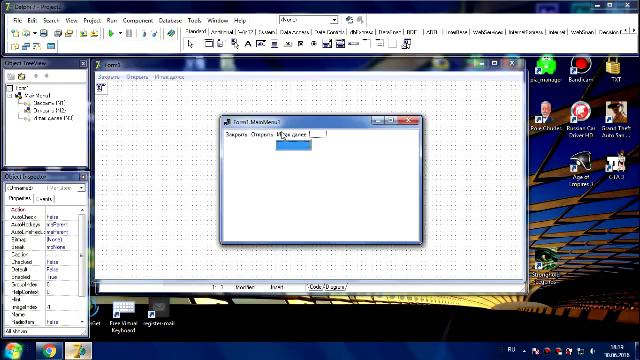Select the Закрыть item in Object TreeView
Image resolution: width=640 pixels, height=360 pixels.
(x=49, y=103)
